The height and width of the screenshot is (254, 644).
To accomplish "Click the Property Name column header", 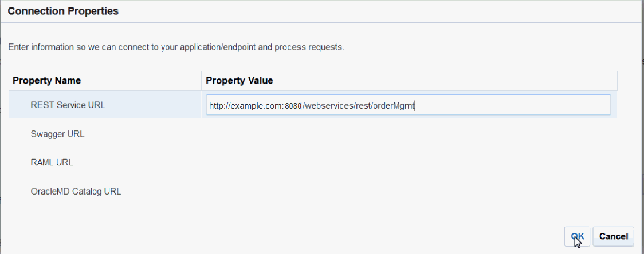I will 47,81.
